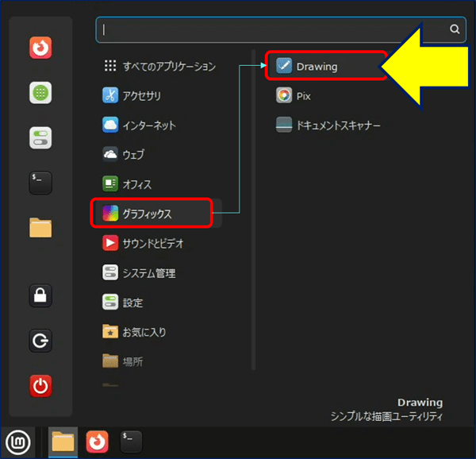
Task: Select the アクセサリ category
Action: coord(159,95)
